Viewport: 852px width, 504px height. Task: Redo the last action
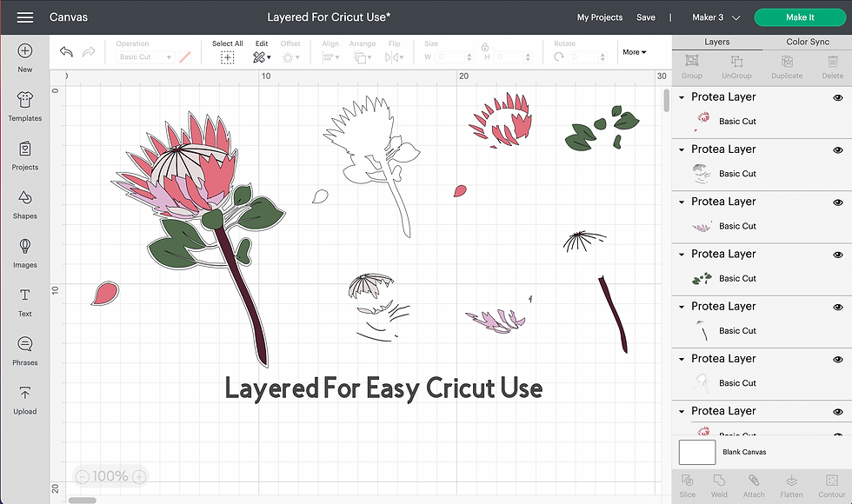coord(89,51)
